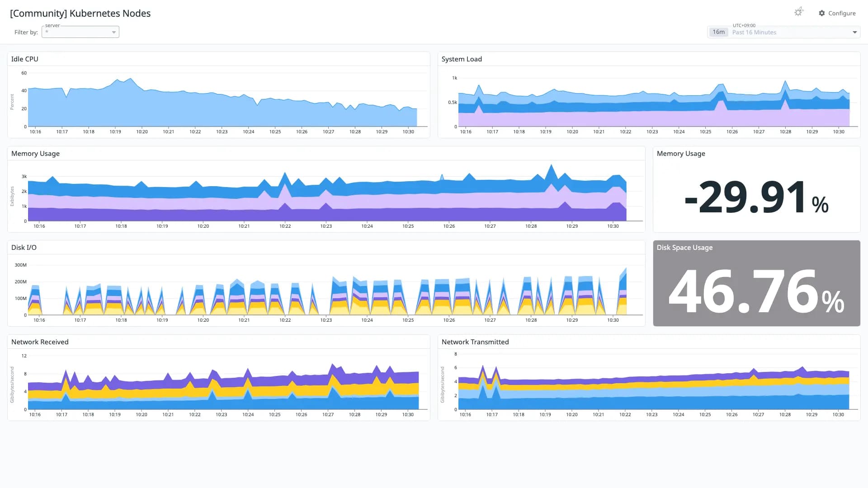Click the Network Transmitted panel title
Viewport: 868px width, 488px height.
[475, 342]
